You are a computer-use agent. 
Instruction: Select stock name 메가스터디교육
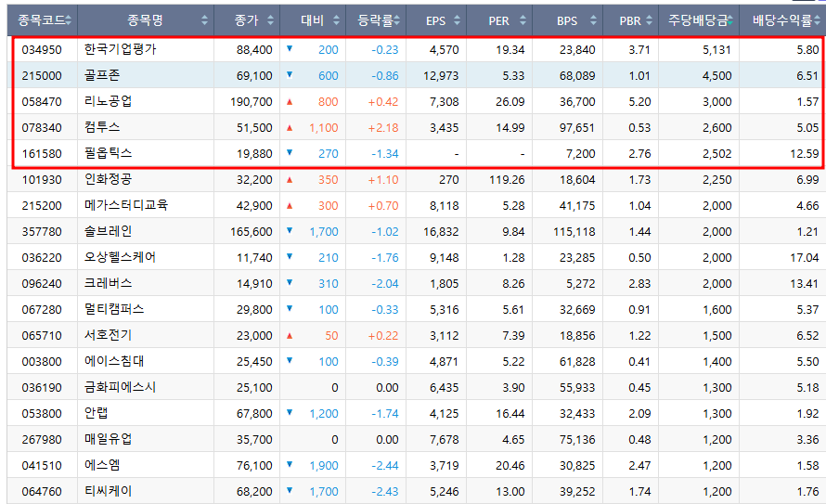coord(126,205)
